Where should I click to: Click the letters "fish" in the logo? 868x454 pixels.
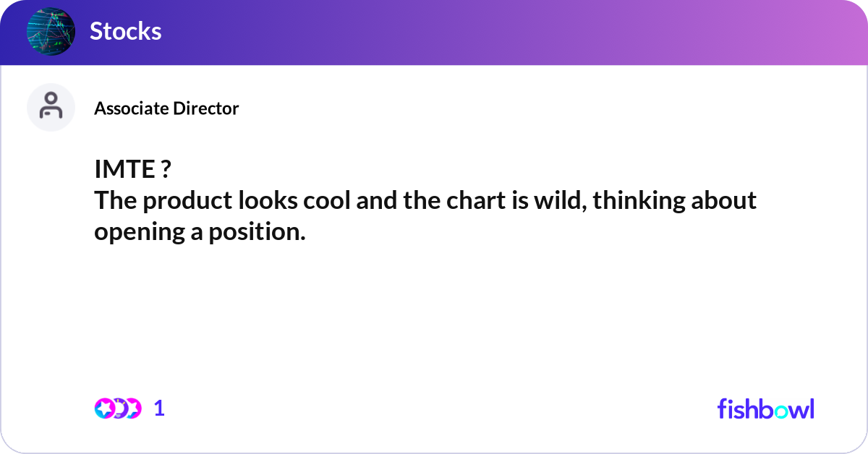pos(739,408)
